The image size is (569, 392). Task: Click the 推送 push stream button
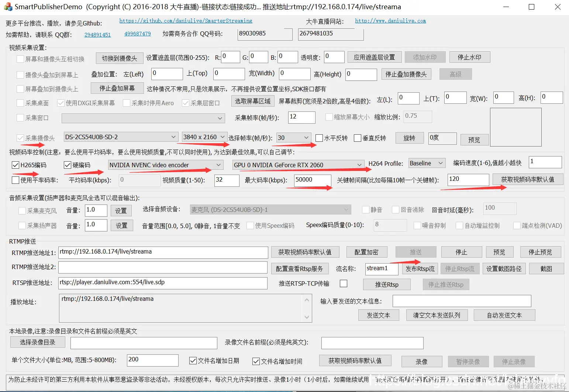[416, 252]
